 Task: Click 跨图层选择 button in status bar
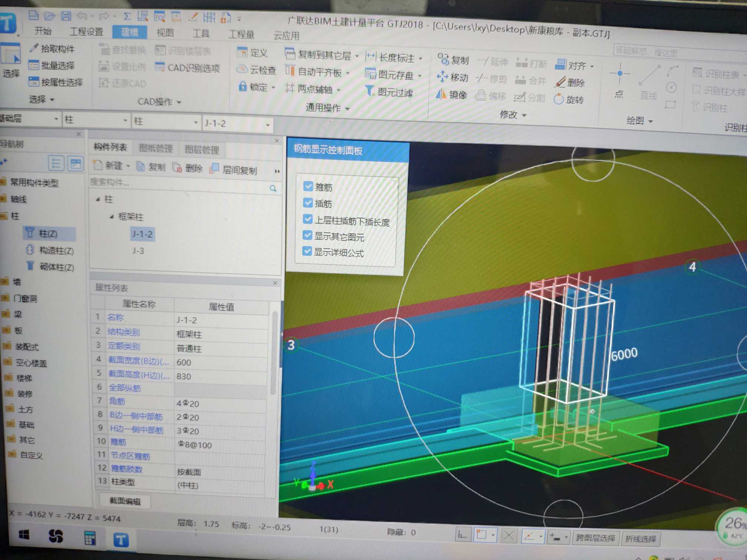pyautogui.click(x=596, y=538)
